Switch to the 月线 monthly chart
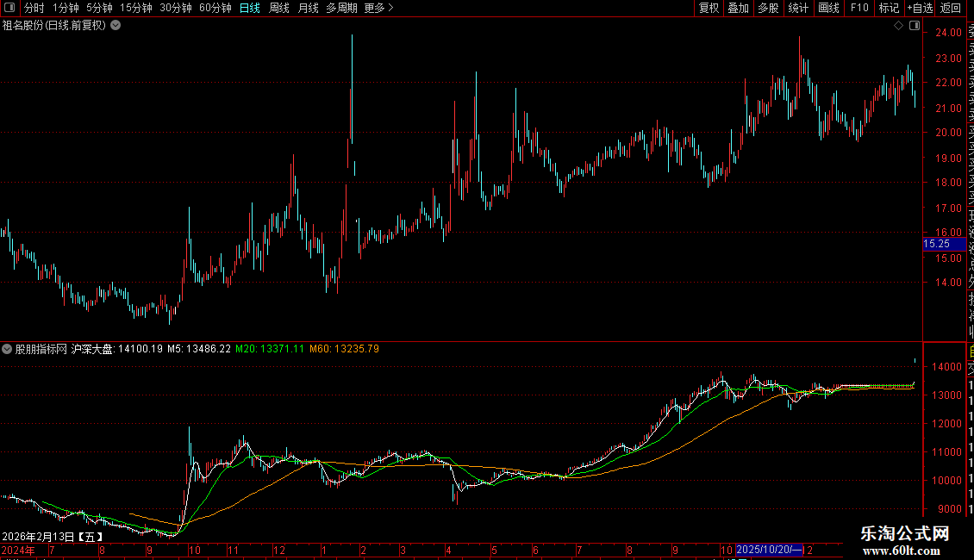The height and width of the screenshot is (560, 974). pyautogui.click(x=308, y=8)
